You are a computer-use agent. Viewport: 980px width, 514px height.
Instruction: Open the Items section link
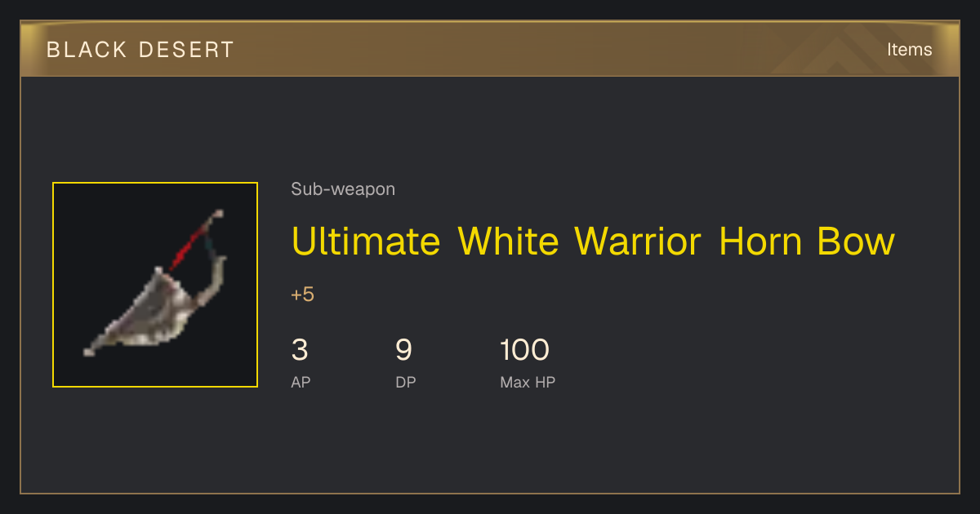coord(909,49)
